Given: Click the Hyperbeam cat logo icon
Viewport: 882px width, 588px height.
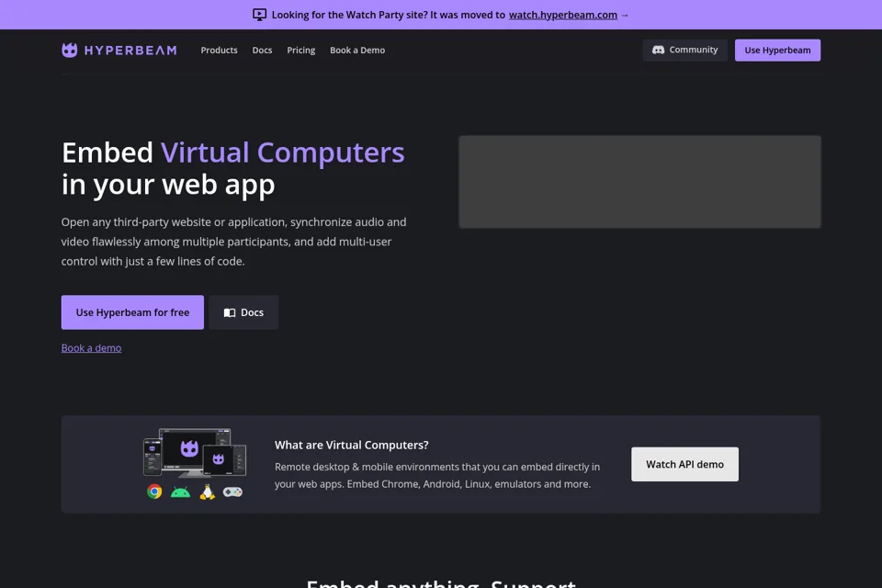Looking at the screenshot, I should 69,51.
